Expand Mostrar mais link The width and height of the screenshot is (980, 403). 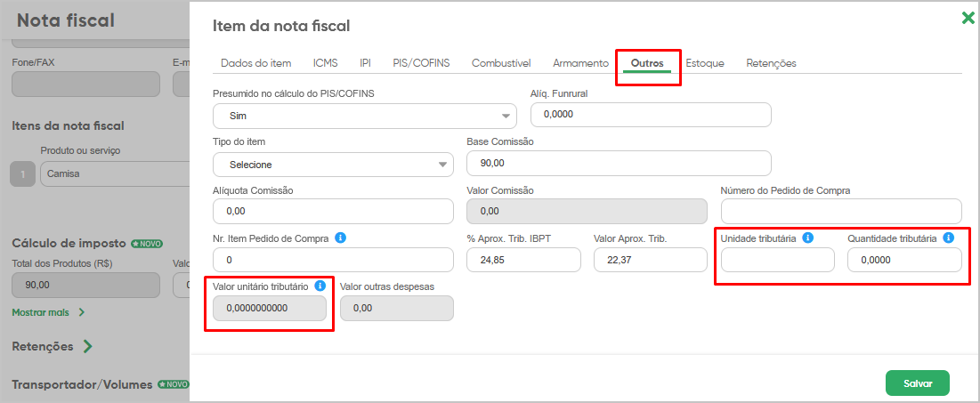pos(48,311)
